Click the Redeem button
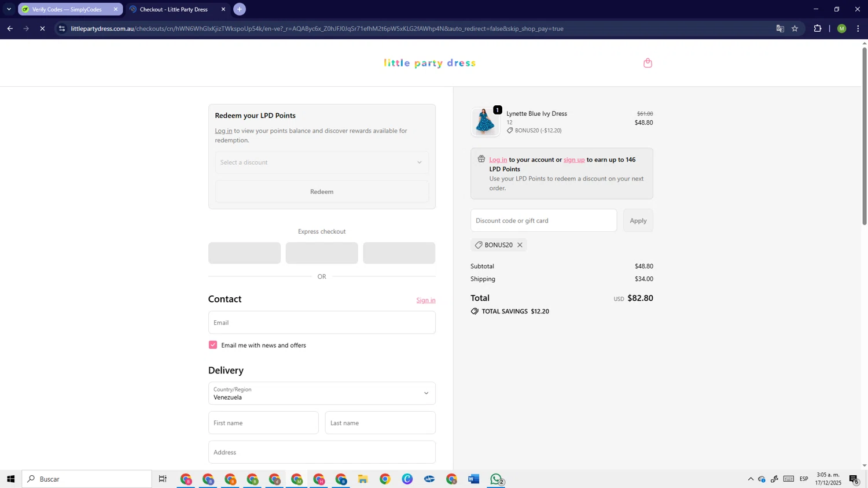 tap(322, 191)
